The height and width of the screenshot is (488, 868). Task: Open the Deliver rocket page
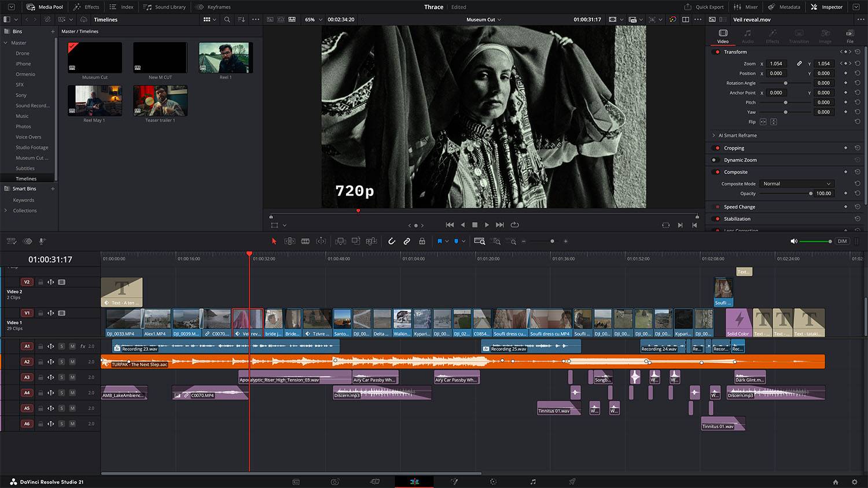(x=572, y=482)
